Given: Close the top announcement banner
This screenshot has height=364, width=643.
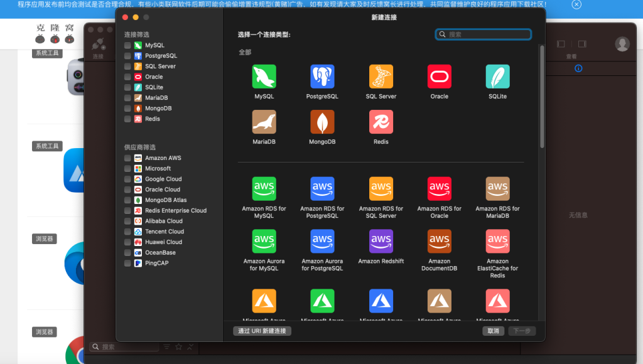Looking at the screenshot, I should (576, 4).
